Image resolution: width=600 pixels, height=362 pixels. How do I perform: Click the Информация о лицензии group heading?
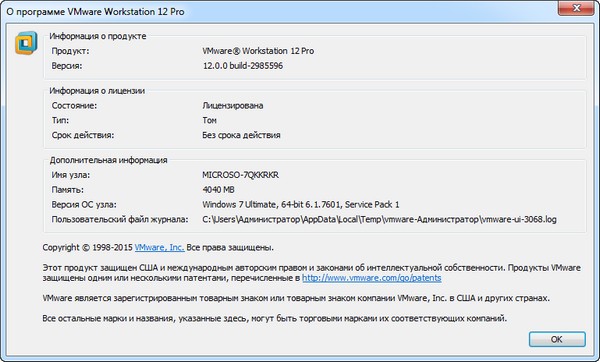(97, 91)
